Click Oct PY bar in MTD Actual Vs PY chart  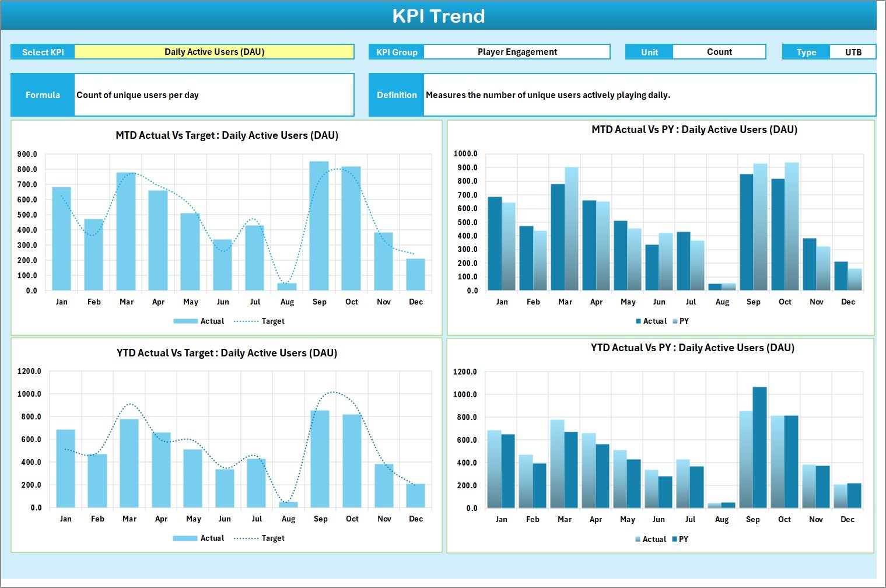point(792,226)
